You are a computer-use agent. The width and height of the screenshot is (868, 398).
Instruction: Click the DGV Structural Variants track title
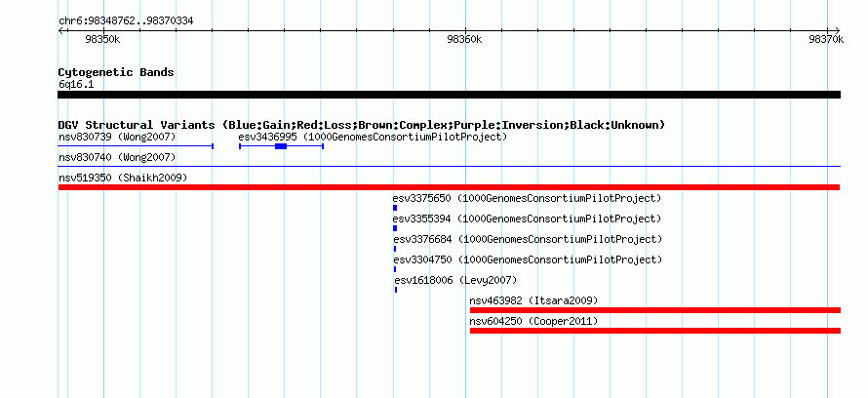362,125
